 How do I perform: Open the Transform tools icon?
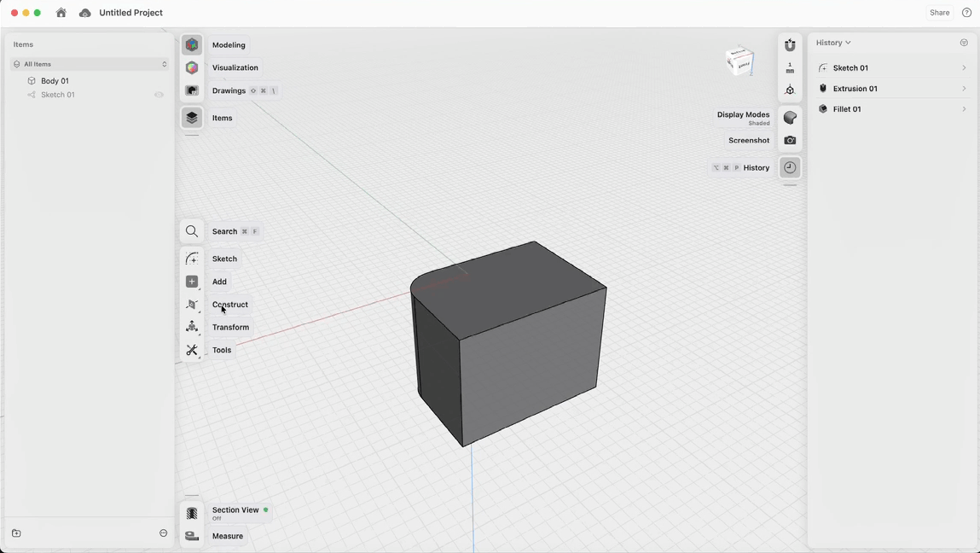click(192, 327)
